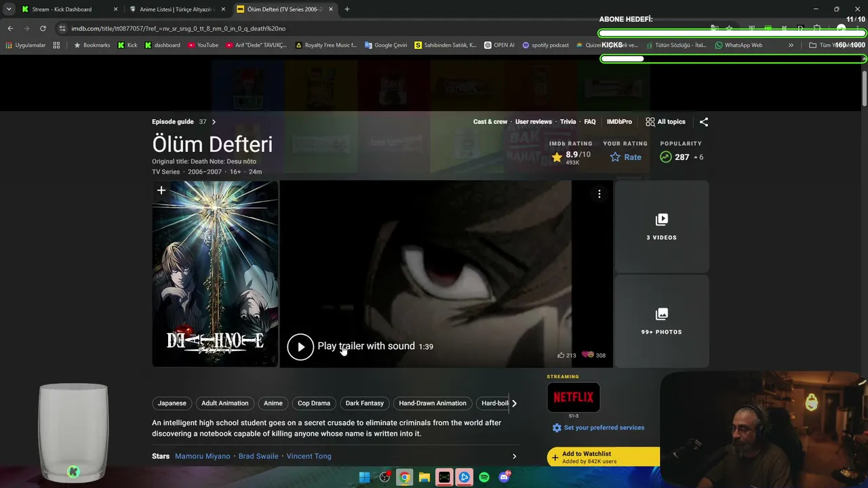The image size is (868, 488).
Task: Open a new browser tab
Action: click(x=347, y=9)
